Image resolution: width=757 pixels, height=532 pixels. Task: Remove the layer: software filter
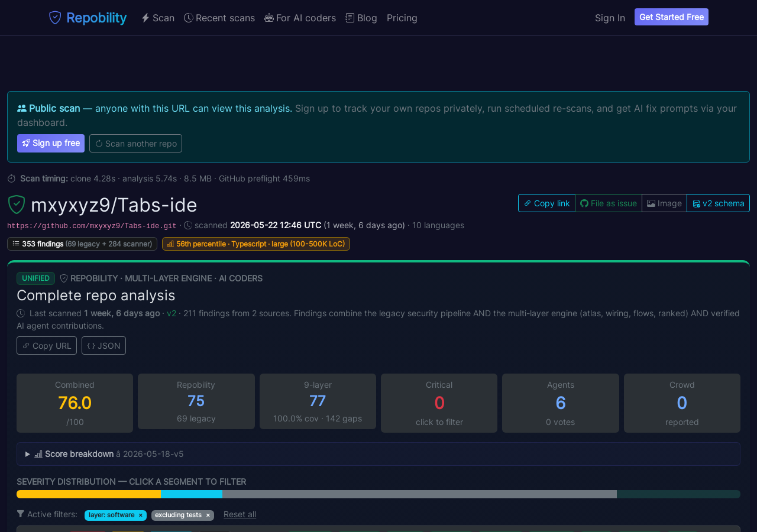(140, 515)
